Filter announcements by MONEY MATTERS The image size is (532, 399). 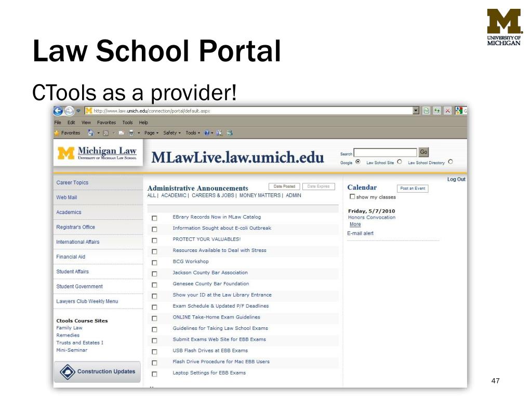260,195
